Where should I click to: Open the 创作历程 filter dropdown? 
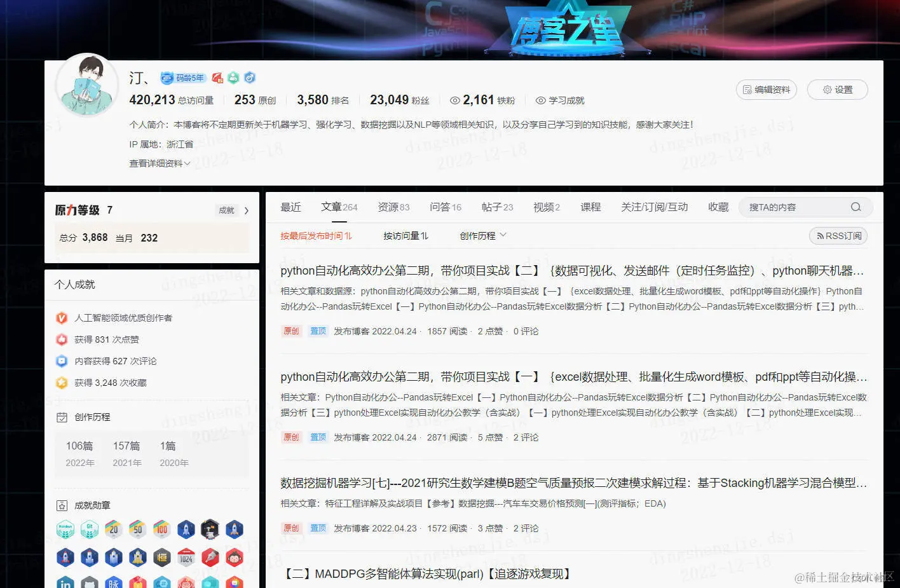483,236
